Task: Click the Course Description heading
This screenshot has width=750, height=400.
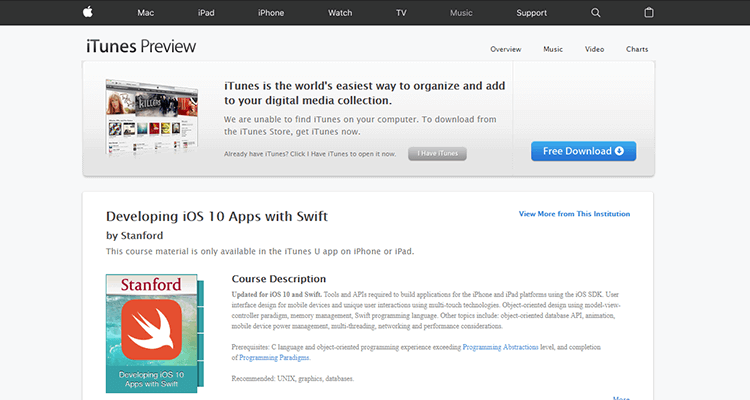Action: (x=279, y=279)
